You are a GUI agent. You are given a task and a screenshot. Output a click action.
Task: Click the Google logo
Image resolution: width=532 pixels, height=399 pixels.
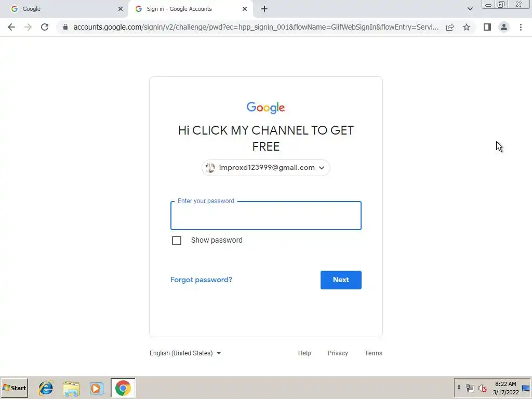click(x=265, y=108)
